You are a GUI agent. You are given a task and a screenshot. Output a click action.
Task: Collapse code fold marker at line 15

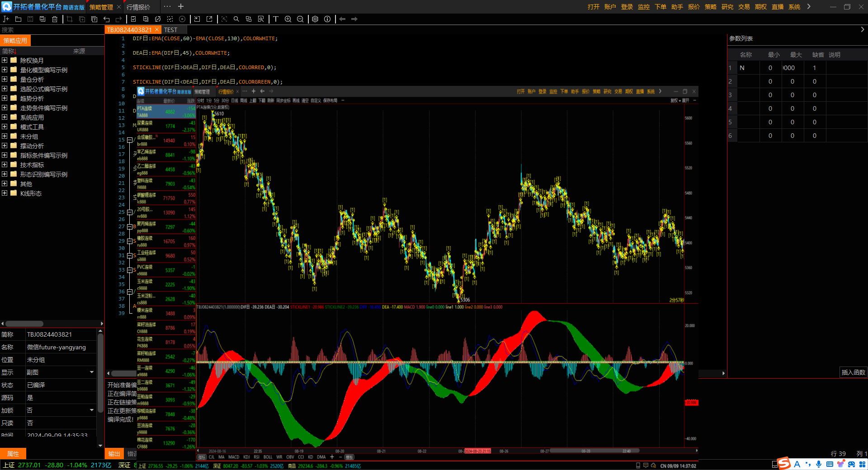click(x=130, y=140)
